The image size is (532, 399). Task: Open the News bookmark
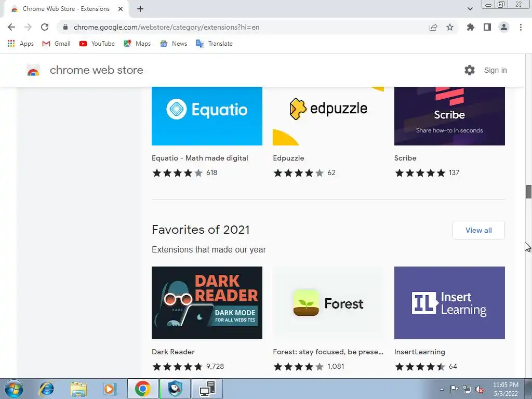pyautogui.click(x=174, y=44)
